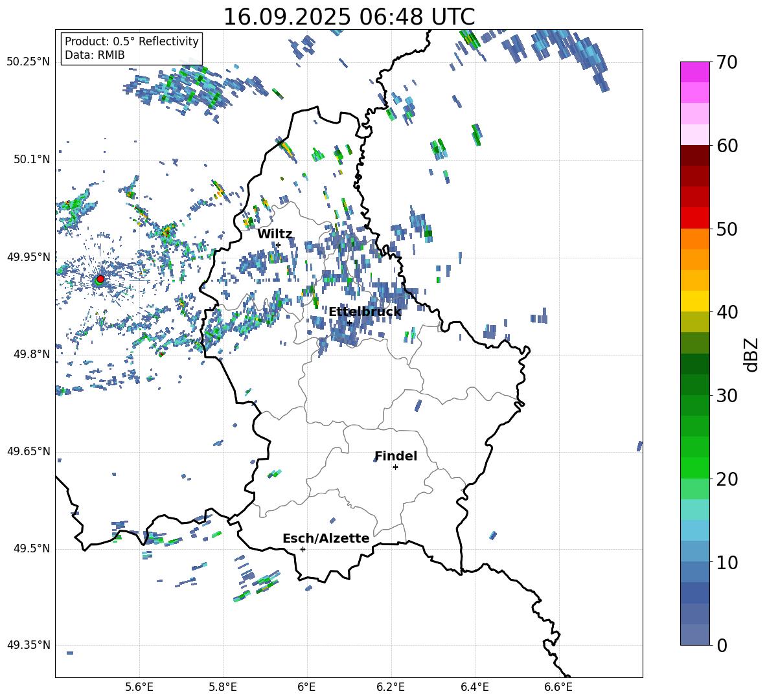Click the 6.4°E longitude label
This screenshot has width=767, height=700.
pos(474,687)
